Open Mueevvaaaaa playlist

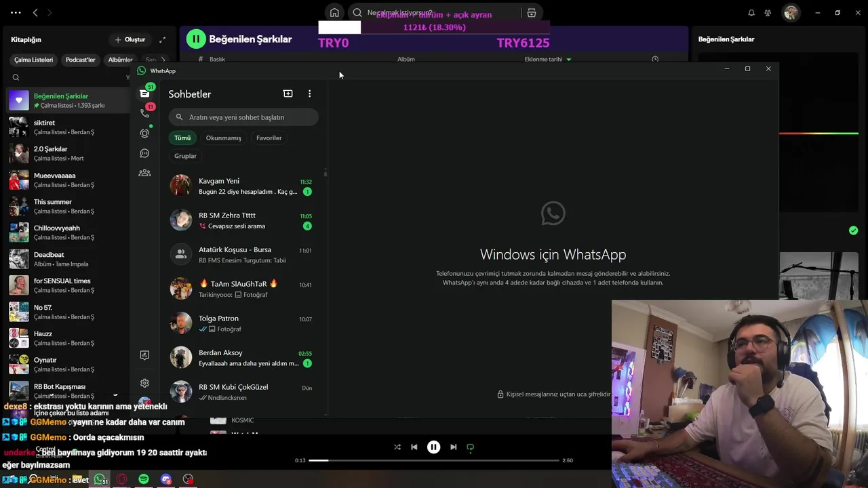pos(68,180)
